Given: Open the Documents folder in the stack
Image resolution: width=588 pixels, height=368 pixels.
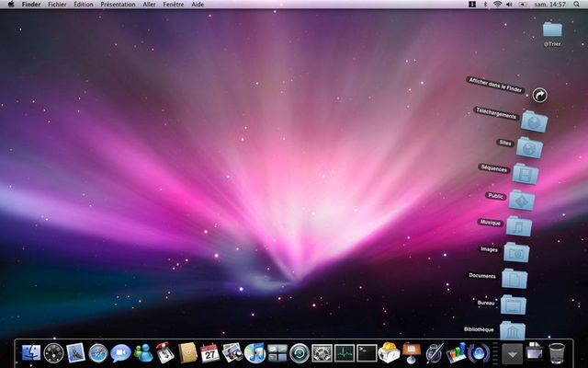Looking at the screenshot, I should click(514, 279).
